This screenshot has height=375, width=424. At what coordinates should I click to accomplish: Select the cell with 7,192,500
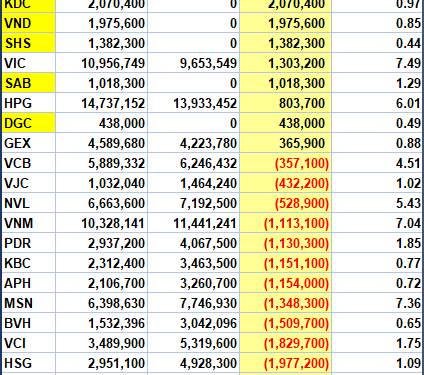point(194,203)
